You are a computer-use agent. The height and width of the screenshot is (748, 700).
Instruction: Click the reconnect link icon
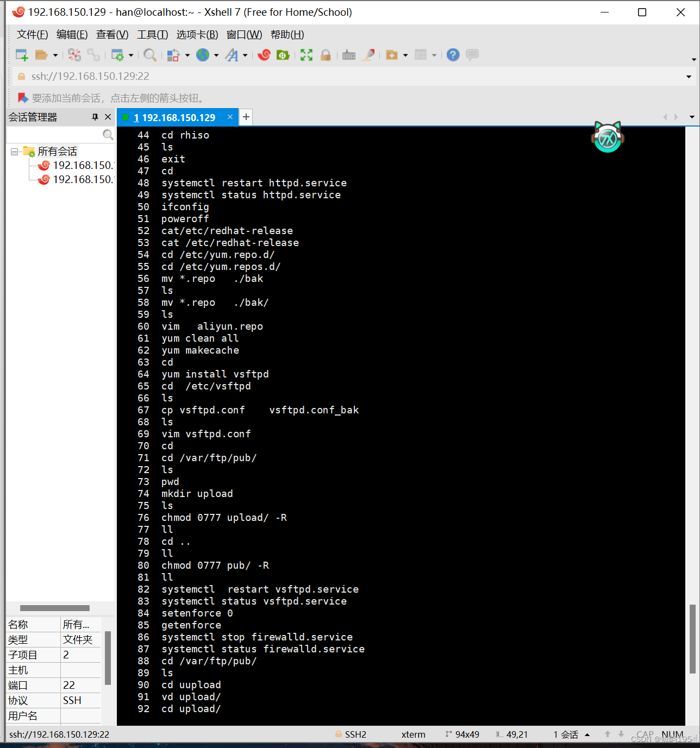[93, 55]
